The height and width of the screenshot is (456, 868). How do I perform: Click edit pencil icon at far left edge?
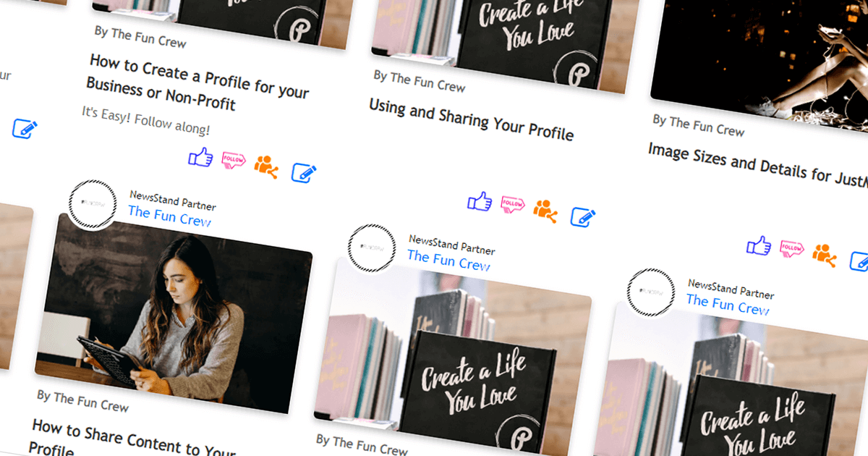[x=25, y=129]
